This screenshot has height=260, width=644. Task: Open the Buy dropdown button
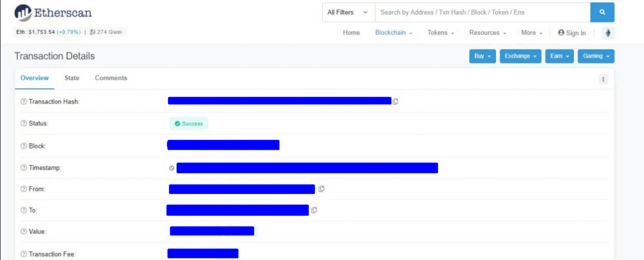click(482, 56)
